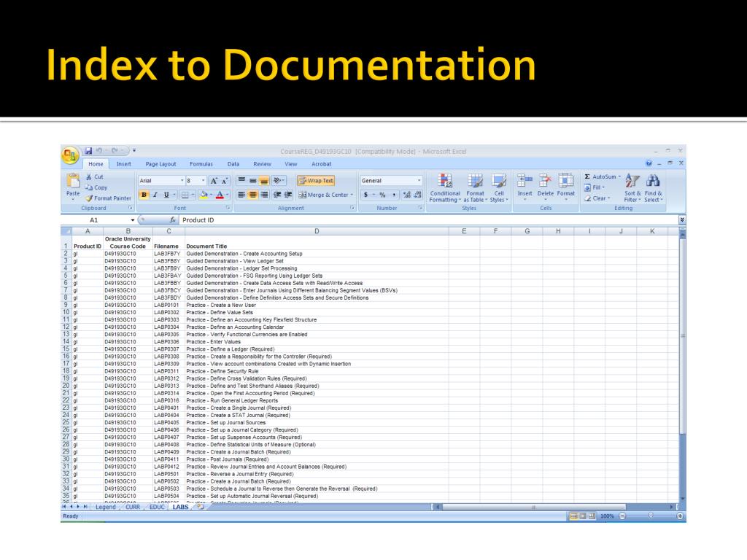The image size is (747, 560).
Task: Open Format as Table gallery
Action: (x=475, y=187)
